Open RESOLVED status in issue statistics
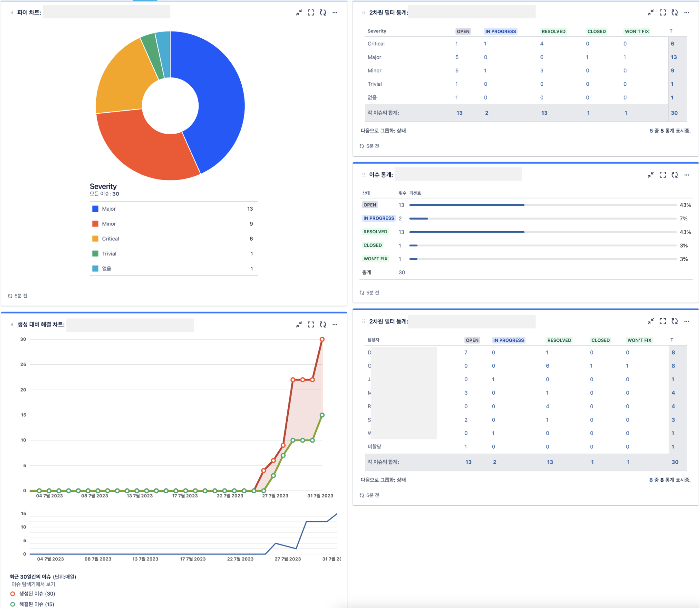 click(x=375, y=232)
